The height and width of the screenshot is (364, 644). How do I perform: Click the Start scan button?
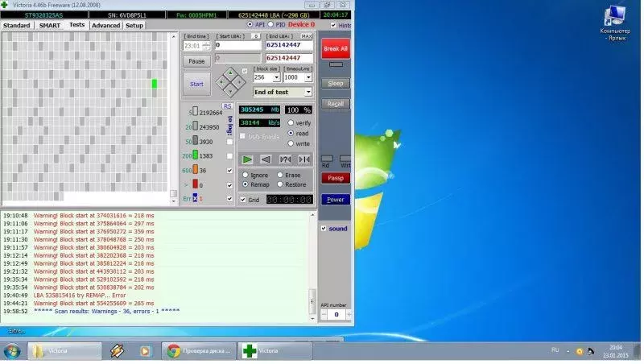pyautogui.click(x=196, y=84)
